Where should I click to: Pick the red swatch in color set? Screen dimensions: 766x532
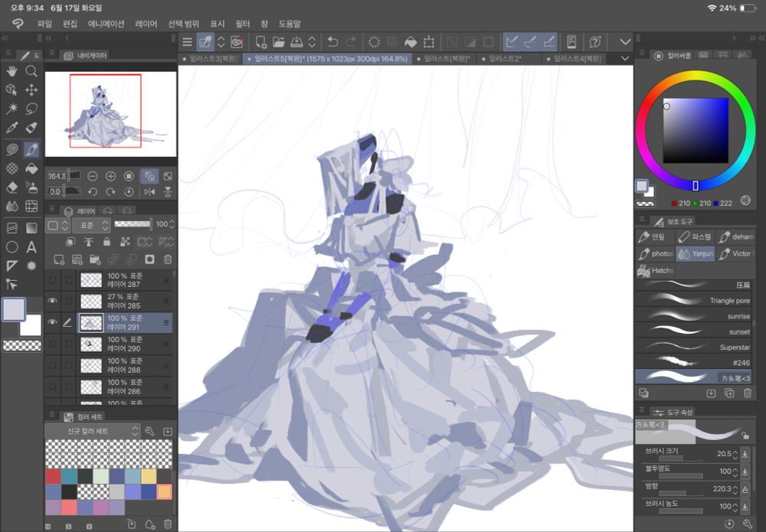(x=54, y=476)
